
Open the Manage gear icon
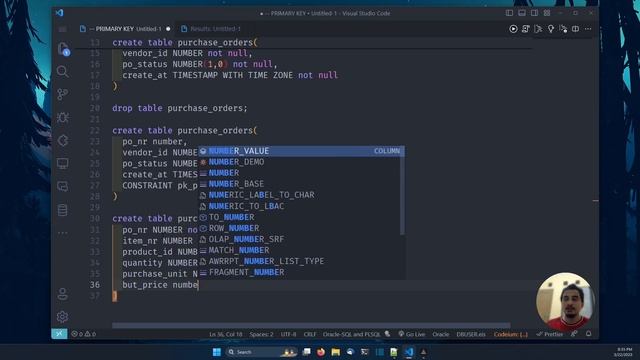point(62,317)
